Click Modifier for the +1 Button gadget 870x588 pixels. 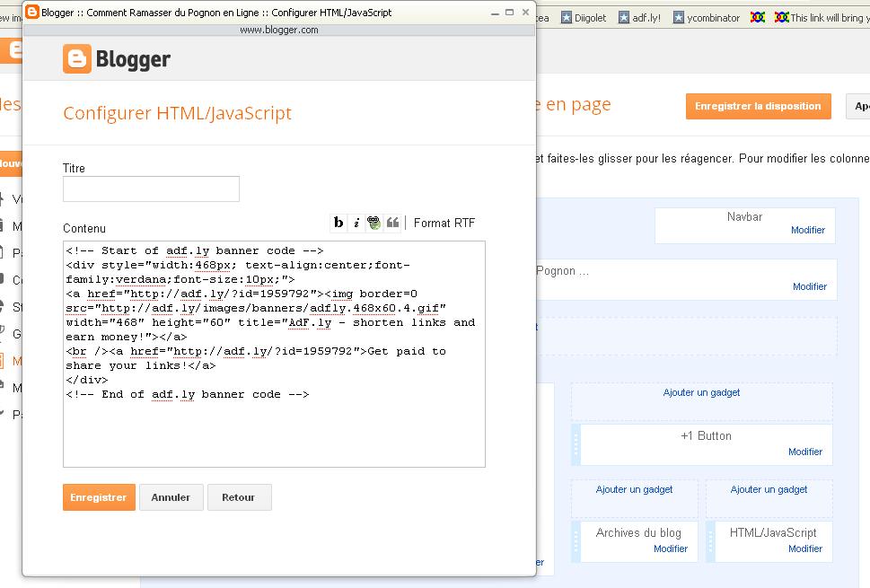coord(805,452)
